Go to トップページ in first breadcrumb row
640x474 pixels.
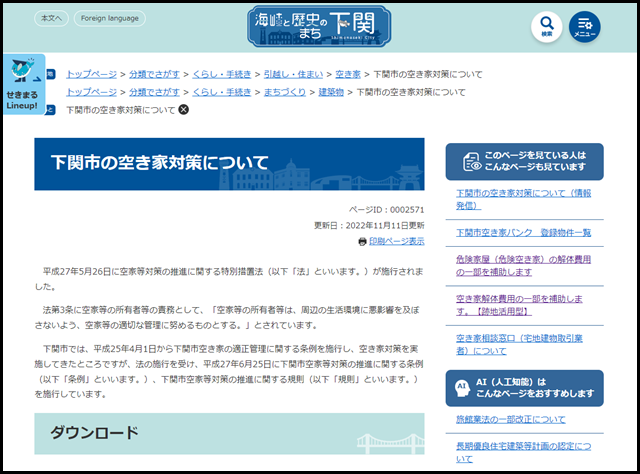tap(91, 74)
